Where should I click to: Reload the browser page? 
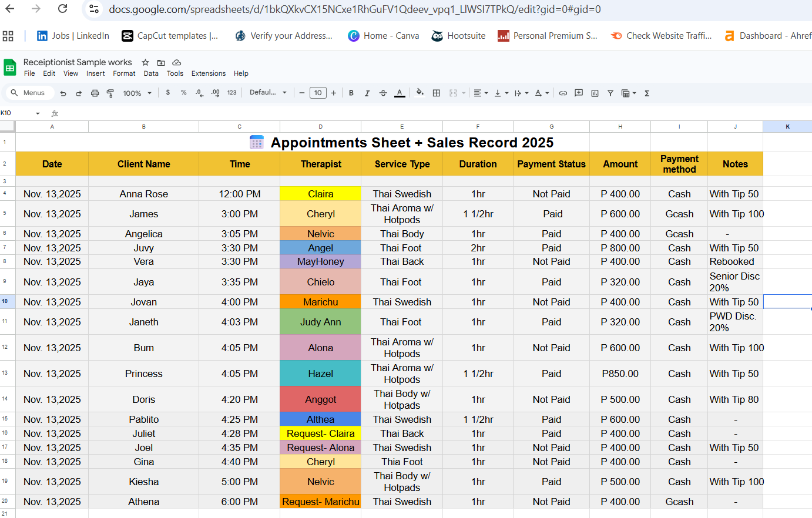click(63, 9)
